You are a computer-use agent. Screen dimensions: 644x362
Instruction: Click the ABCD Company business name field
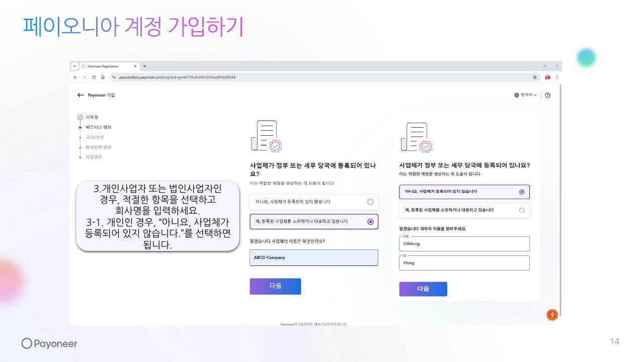point(314,257)
